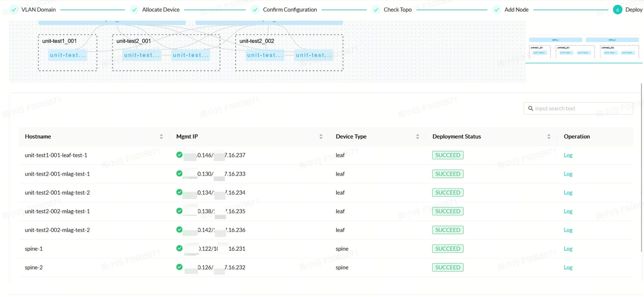Sort by Deployment Status column arrows
Image resolution: width=644 pixels, height=297 pixels.
(x=549, y=137)
